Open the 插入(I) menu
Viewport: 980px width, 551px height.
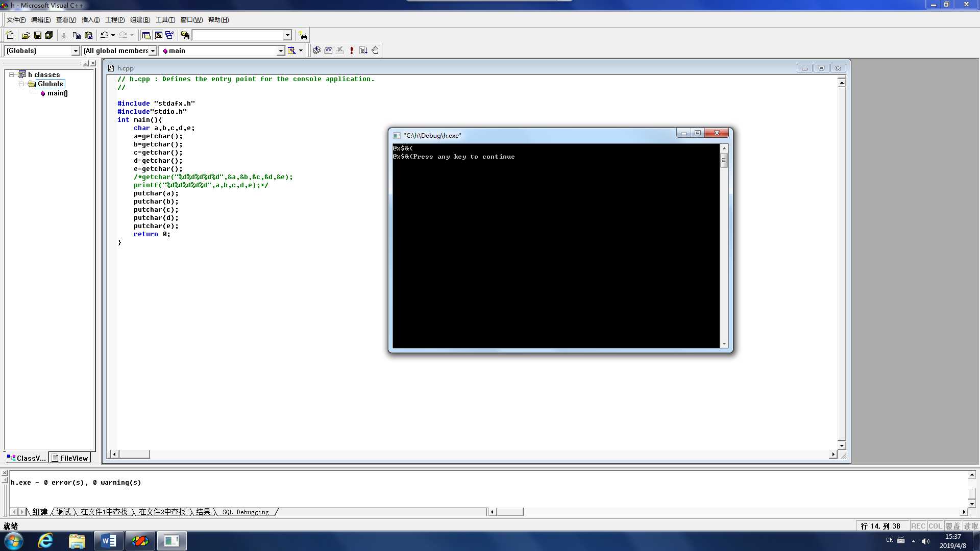90,20
